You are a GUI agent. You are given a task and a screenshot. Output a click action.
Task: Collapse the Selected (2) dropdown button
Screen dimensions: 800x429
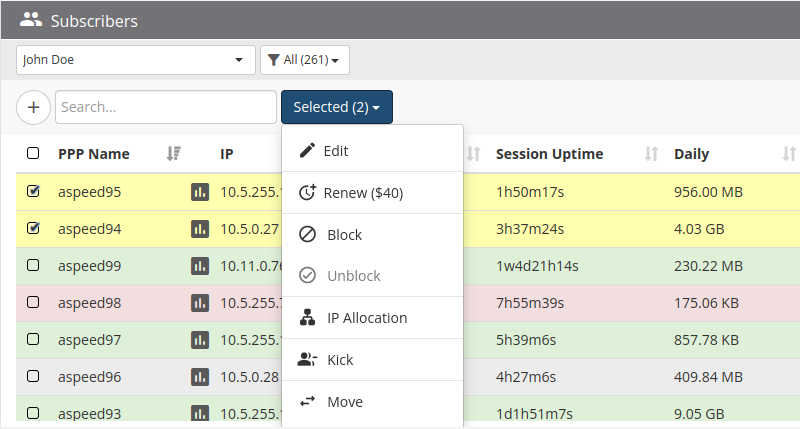[x=337, y=107]
